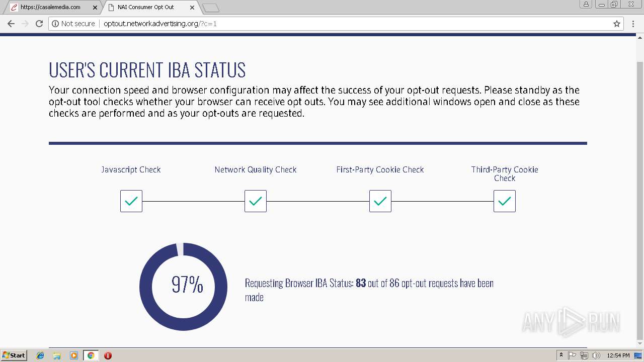Open the Windows Start menu
The width and height of the screenshot is (644, 362).
[14, 355]
